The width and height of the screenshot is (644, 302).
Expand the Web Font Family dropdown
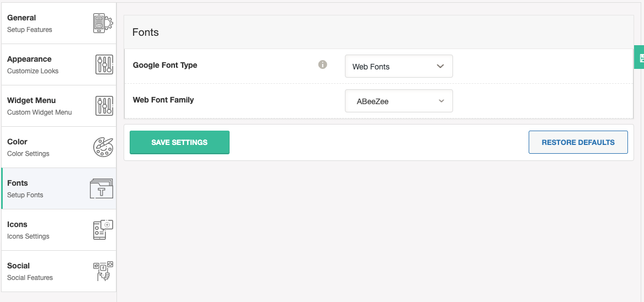coord(398,101)
